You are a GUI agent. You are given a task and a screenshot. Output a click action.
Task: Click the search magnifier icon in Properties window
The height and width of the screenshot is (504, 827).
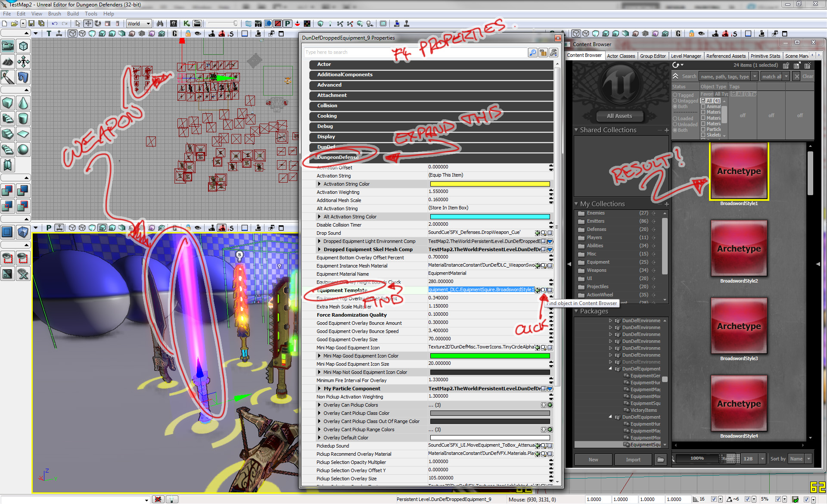533,53
